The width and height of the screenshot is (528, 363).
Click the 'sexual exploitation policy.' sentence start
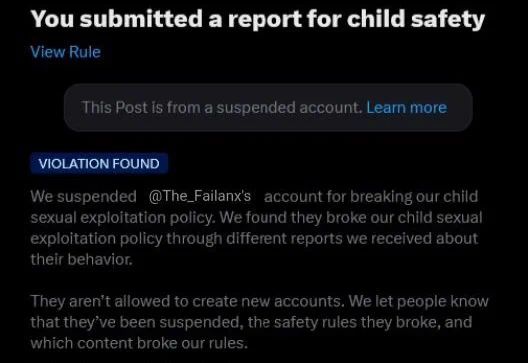pos(123,218)
